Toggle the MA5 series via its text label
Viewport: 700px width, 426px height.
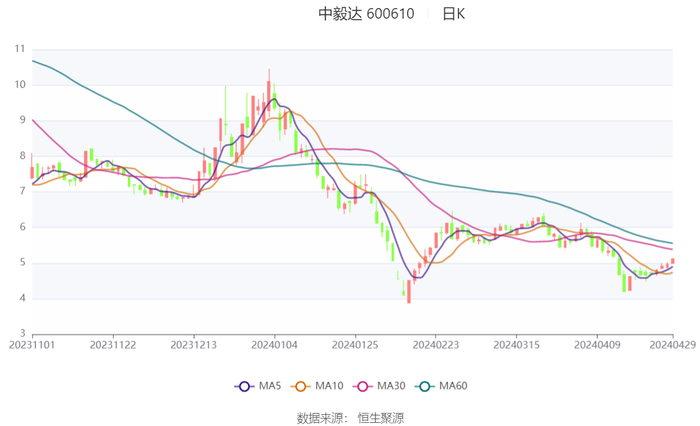click(x=267, y=386)
